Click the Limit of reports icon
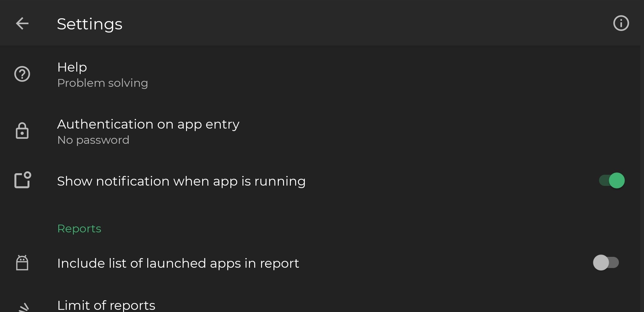This screenshot has width=644, height=312. click(x=24, y=307)
